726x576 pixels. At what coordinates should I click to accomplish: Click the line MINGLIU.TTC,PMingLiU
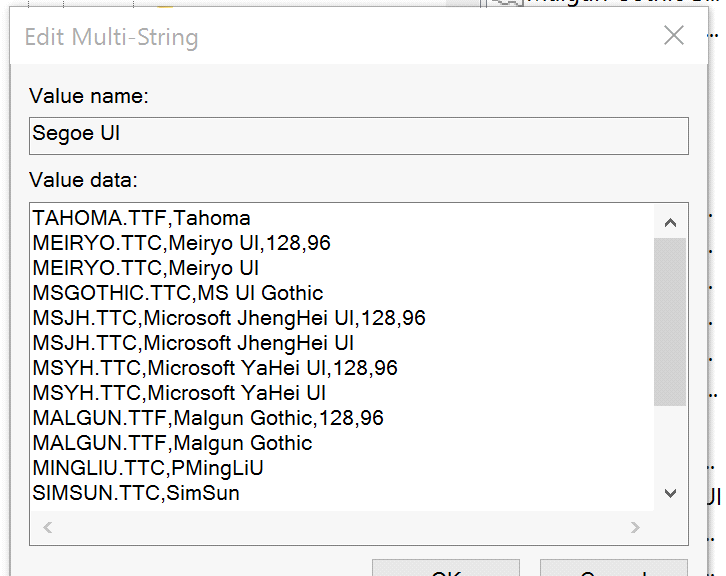click(x=148, y=468)
